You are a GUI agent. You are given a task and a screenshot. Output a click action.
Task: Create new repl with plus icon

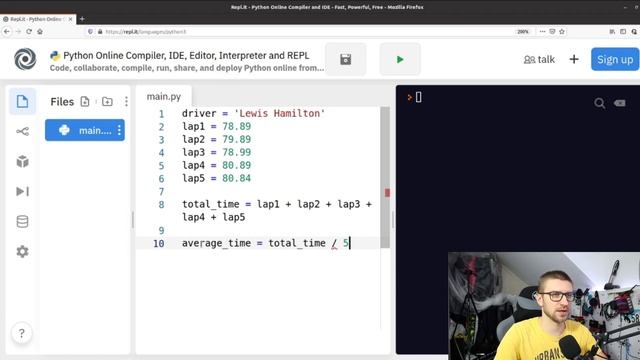click(574, 59)
